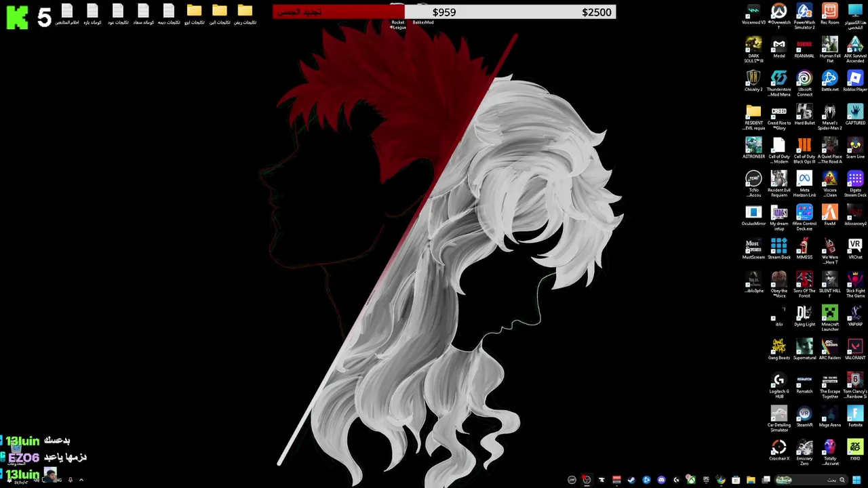Open PowerWash Simulator 2 shortcut

804,15
